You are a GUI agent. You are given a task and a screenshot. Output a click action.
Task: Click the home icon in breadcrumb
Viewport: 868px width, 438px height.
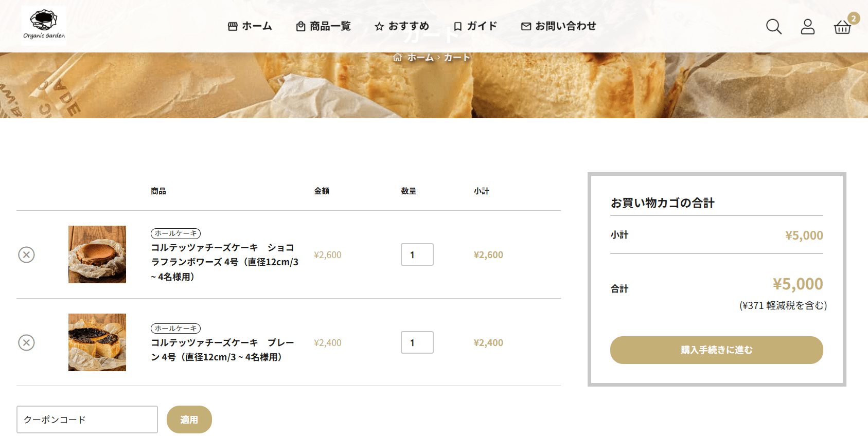[397, 57]
